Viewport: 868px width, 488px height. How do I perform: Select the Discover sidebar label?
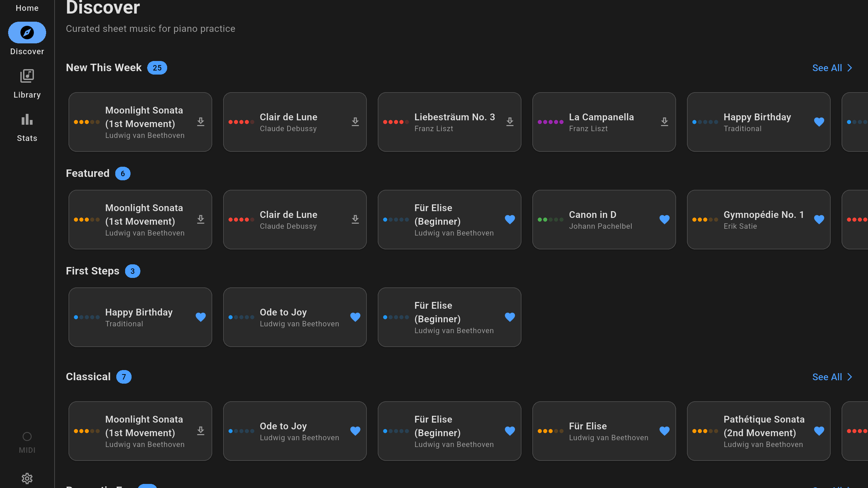click(27, 52)
